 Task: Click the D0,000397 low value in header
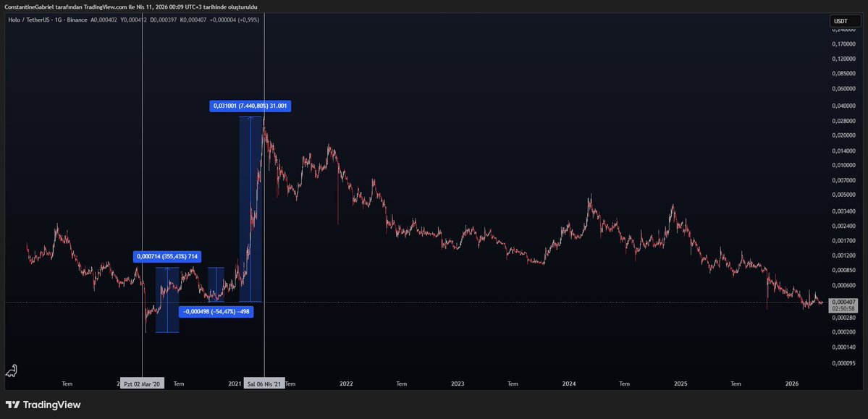(162, 20)
